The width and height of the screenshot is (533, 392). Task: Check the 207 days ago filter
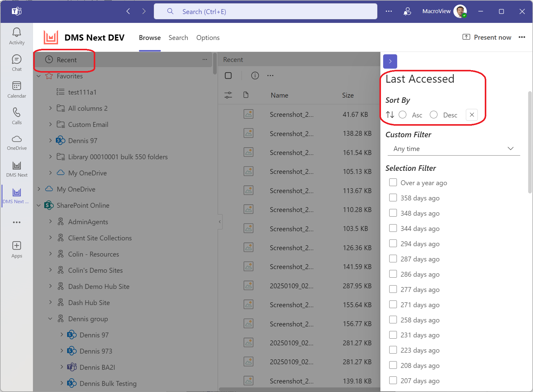pyautogui.click(x=393, y=380)
